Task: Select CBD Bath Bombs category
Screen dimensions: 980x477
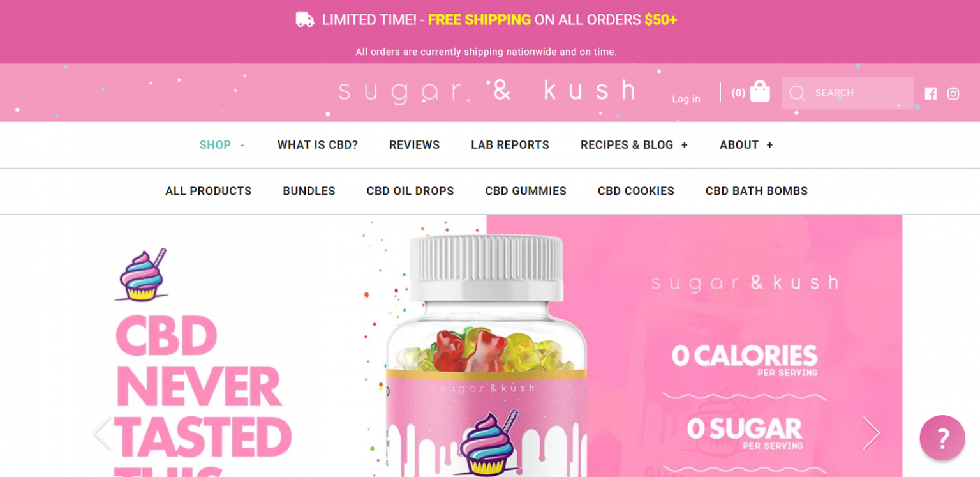Action: pos(757,191)
